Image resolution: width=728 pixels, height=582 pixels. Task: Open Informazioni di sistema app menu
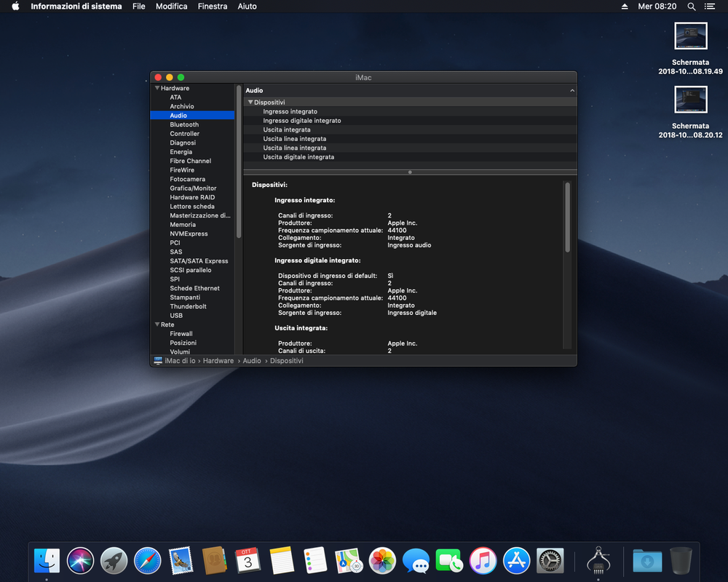pos(76,7)
